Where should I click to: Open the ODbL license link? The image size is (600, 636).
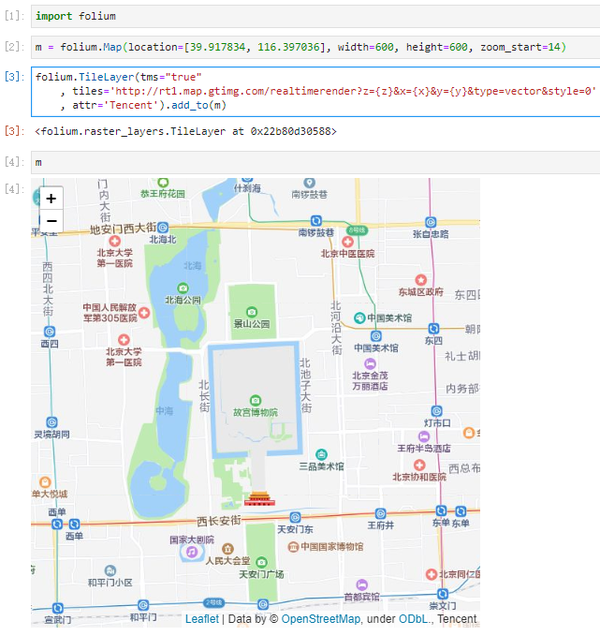pyautogui.click(x=414, y=619)
